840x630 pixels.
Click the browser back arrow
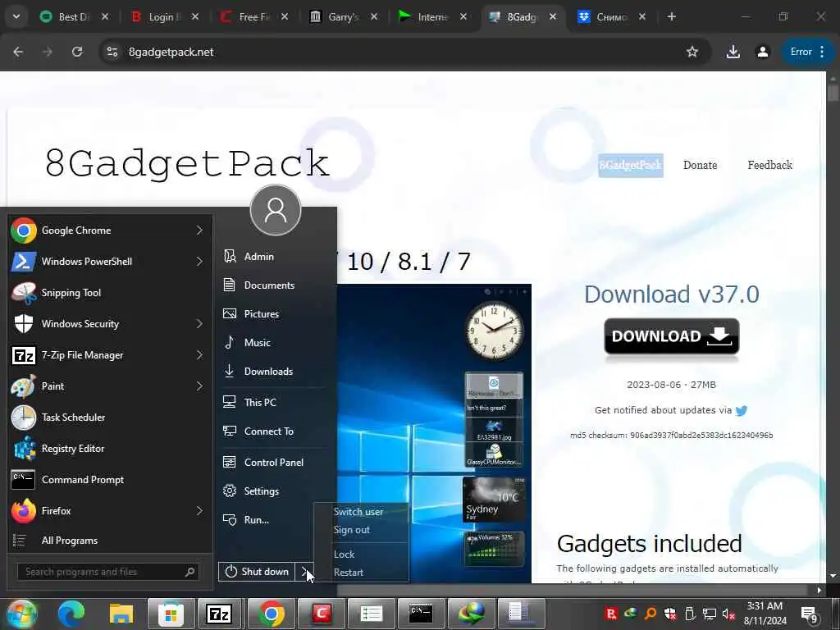pyautogui.click(x=18, y=52)
